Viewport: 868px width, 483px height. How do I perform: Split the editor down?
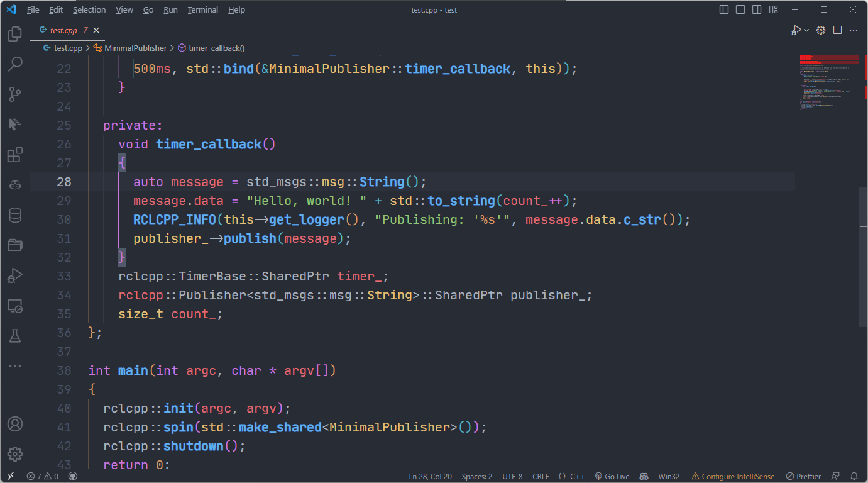click(837, 30)
